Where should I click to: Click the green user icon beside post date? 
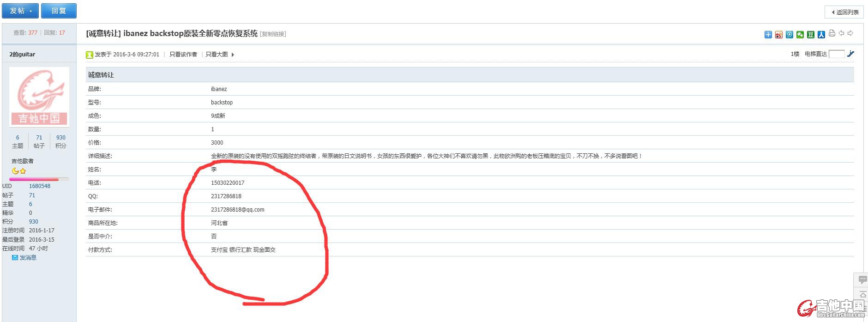90,55
